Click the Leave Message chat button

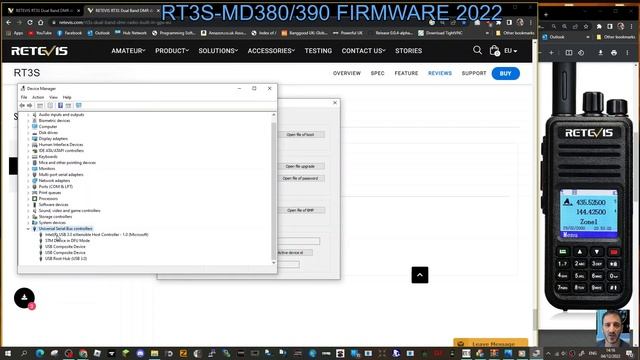[490, 343]
